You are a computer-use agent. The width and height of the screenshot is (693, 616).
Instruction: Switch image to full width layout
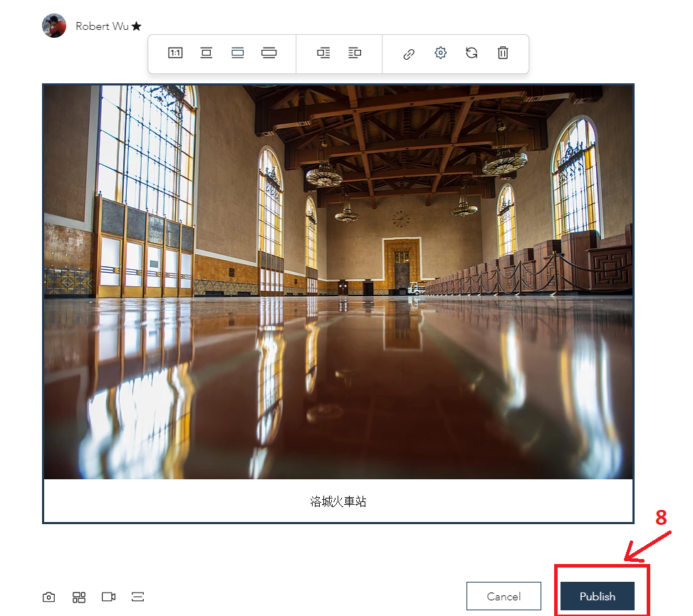[269, 53]
